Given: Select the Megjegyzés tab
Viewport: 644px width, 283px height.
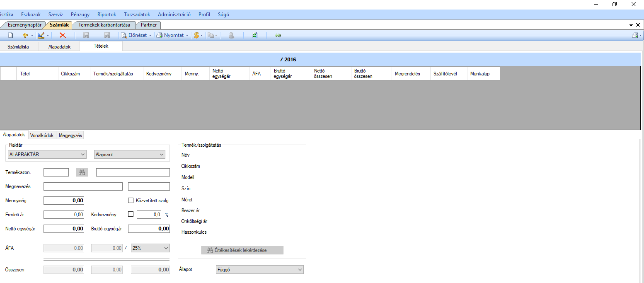Looking at the screenshot, I should (x=70, y=135).
